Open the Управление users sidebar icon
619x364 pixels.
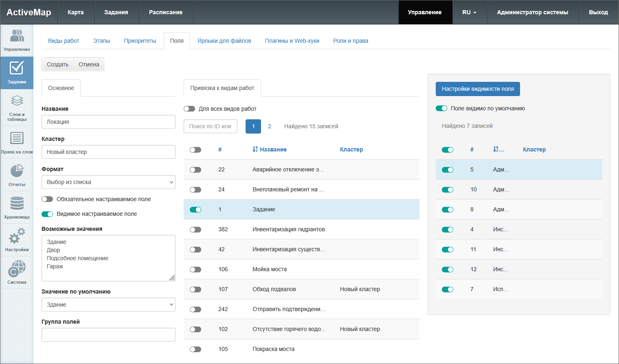pyautogui.click(x=17, y=37)
